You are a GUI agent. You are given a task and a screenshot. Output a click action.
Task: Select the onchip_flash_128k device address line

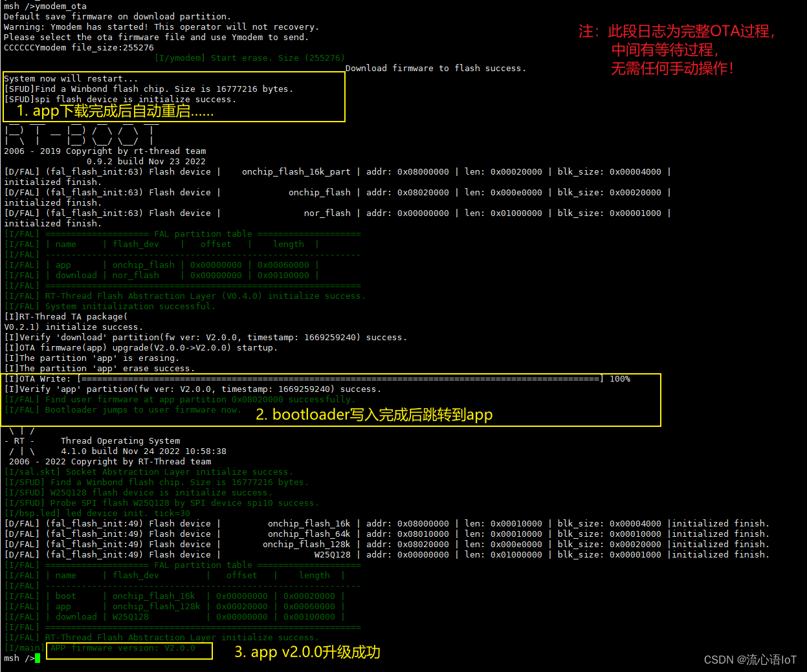point(388,544)
